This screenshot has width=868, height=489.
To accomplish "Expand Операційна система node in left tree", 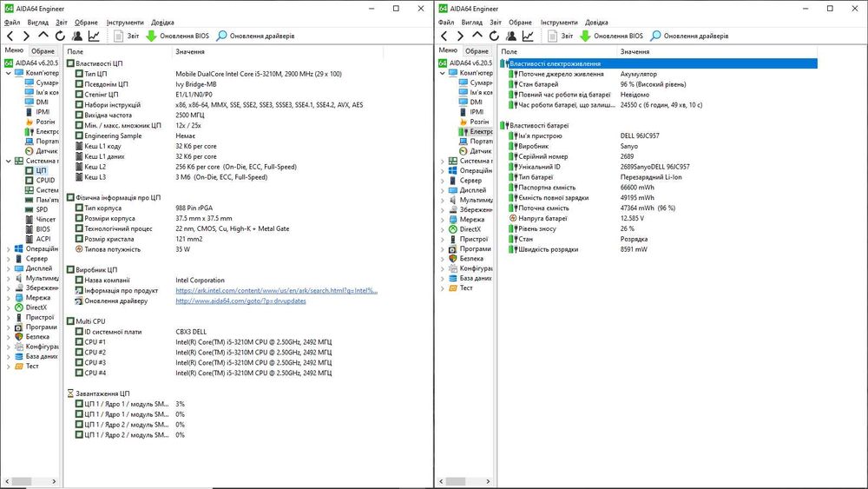I will (x=9, y=249).
